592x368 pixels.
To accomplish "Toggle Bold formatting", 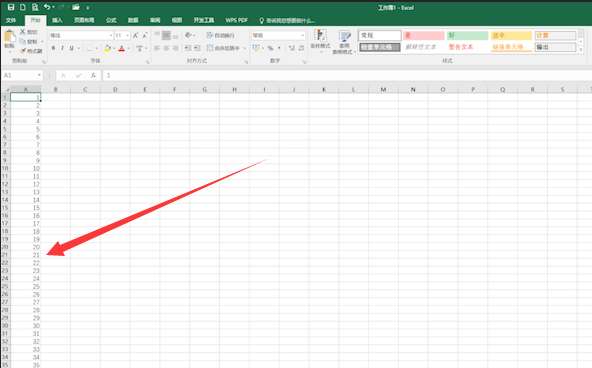I will pyautogui.click(x=53, y=48).
